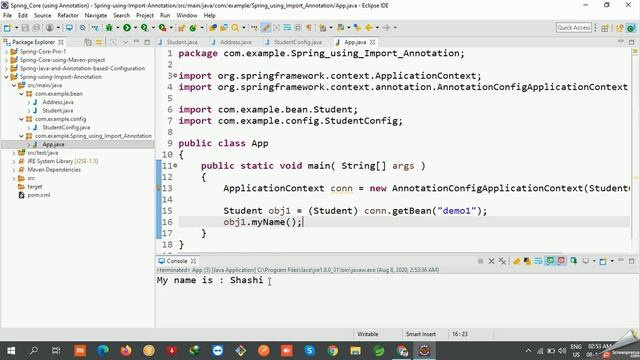Viewport: 640px width, 360px height.
Task: Click the Coverage run icon
Action: tap(144, 28)
